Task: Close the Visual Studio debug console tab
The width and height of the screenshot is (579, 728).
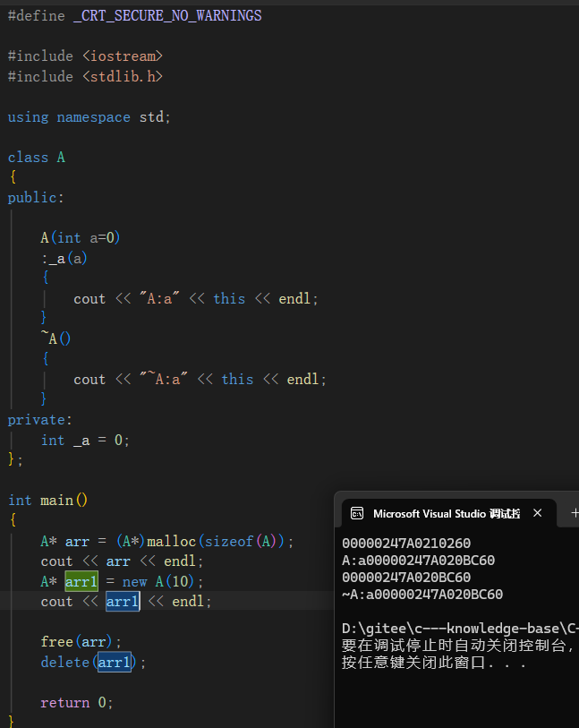Action: pyautogui.click(x=538, y=513)
